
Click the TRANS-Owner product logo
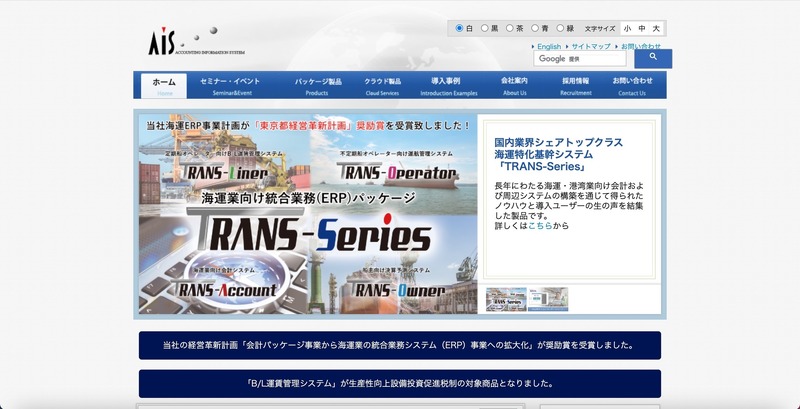coord(399,289)
